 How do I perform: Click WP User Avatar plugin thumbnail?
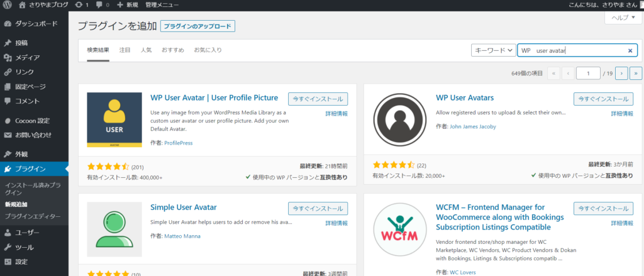114,119
